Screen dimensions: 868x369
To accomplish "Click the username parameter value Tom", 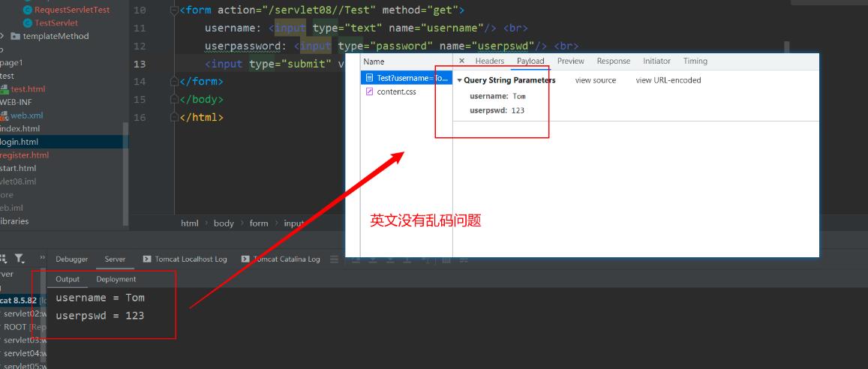I will pos(519,96).
